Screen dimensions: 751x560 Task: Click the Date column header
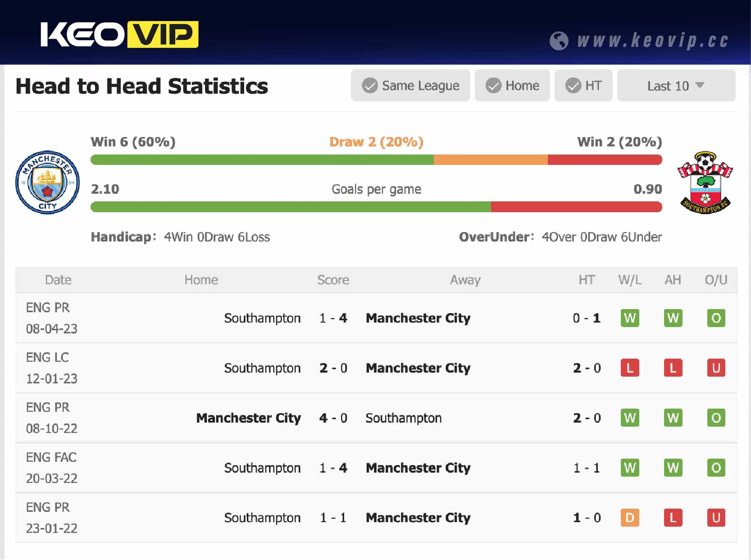58,280
